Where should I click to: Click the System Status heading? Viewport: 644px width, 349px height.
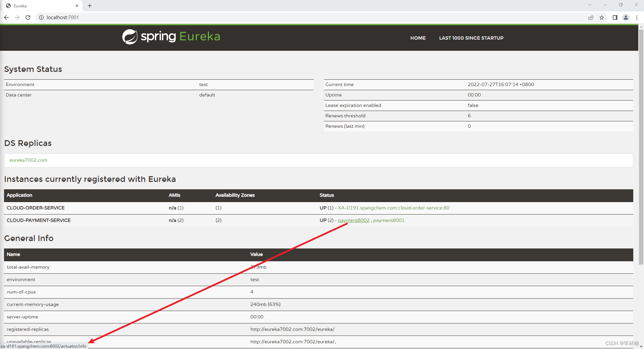[x=33, y=69]
